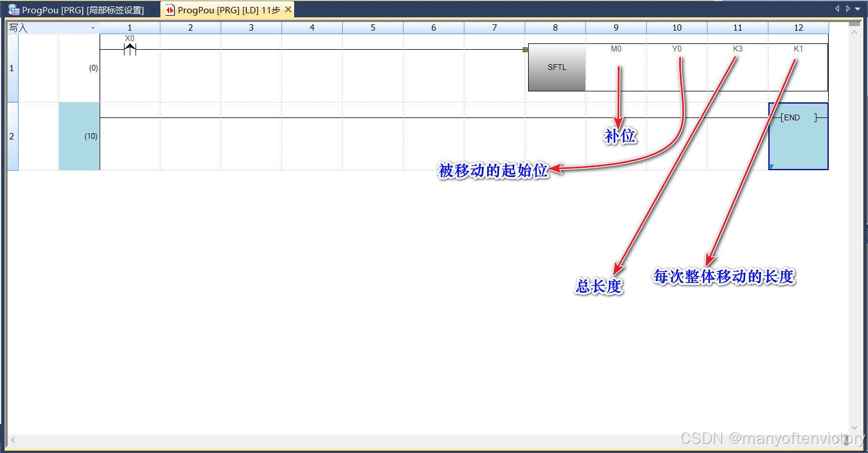The width and height of the screenshot is (868, 453).
Task: Click column header 4
Action: point(312,28)
